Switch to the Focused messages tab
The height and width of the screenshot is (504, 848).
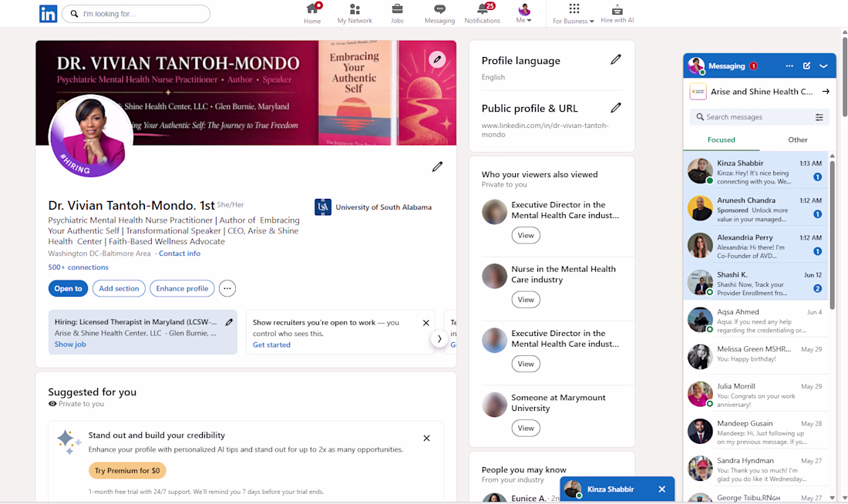[722, 139]
